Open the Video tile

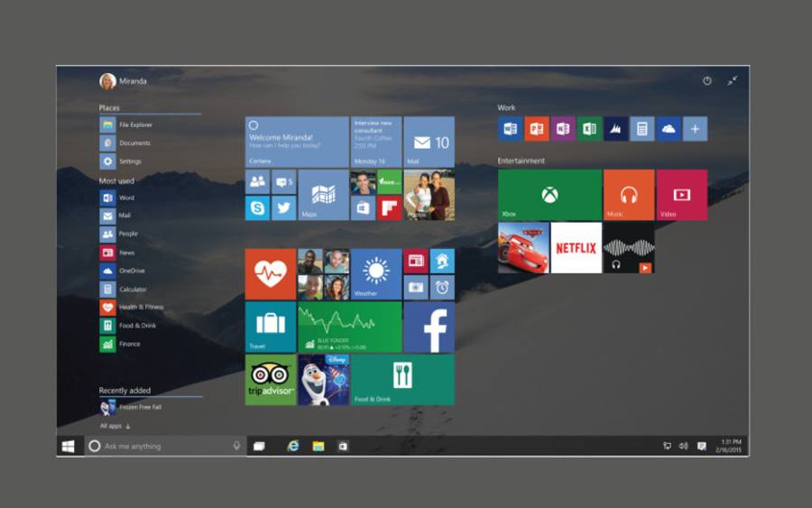click(681, 195)
